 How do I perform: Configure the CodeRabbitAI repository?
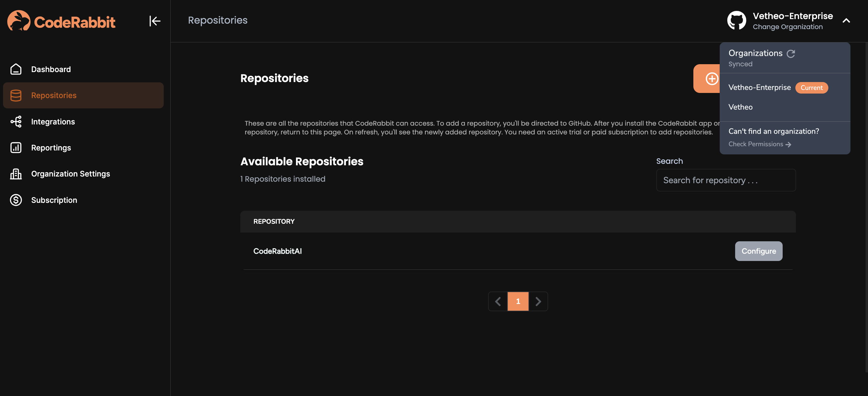tap(758, 251)
